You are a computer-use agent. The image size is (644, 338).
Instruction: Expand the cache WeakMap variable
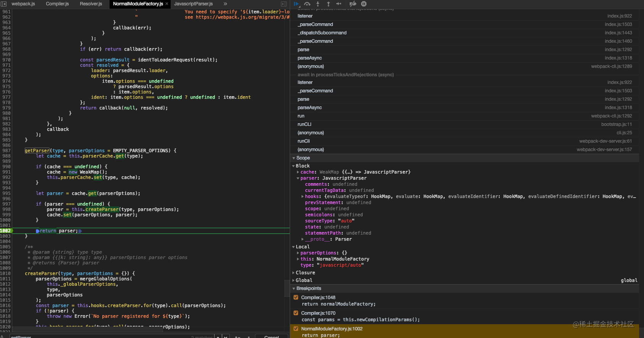pos(298,172)
